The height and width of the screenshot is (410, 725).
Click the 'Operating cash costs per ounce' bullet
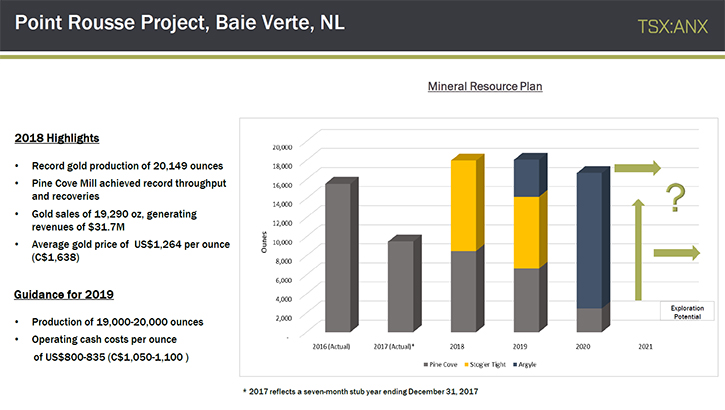104,339
